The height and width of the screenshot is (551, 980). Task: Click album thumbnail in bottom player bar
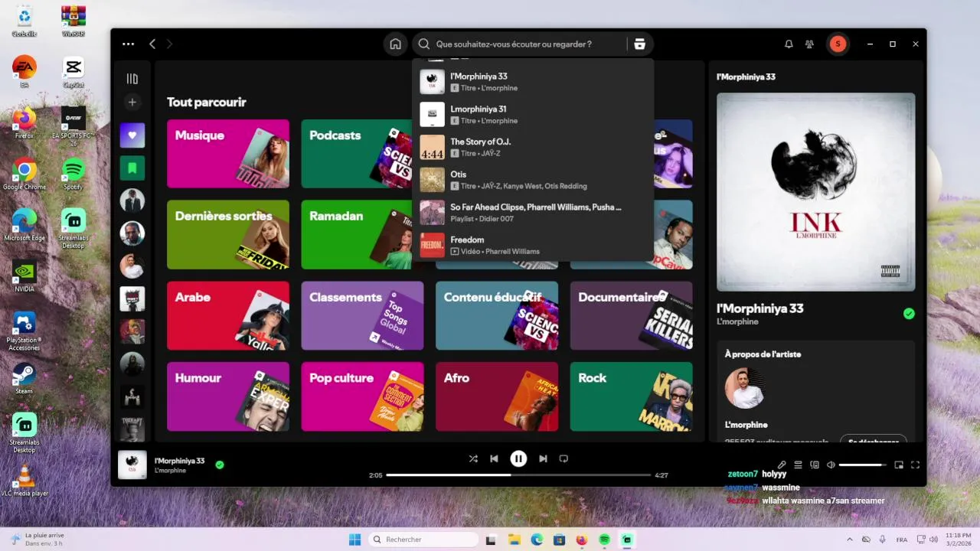(132, 465)
